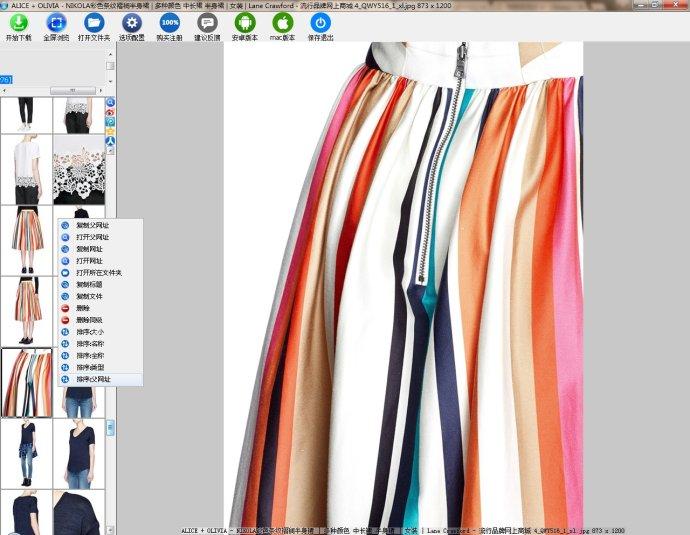Click the blue magnifier search icon beside thumbnails
Screen dimensions: 690x535
point(110,102)
